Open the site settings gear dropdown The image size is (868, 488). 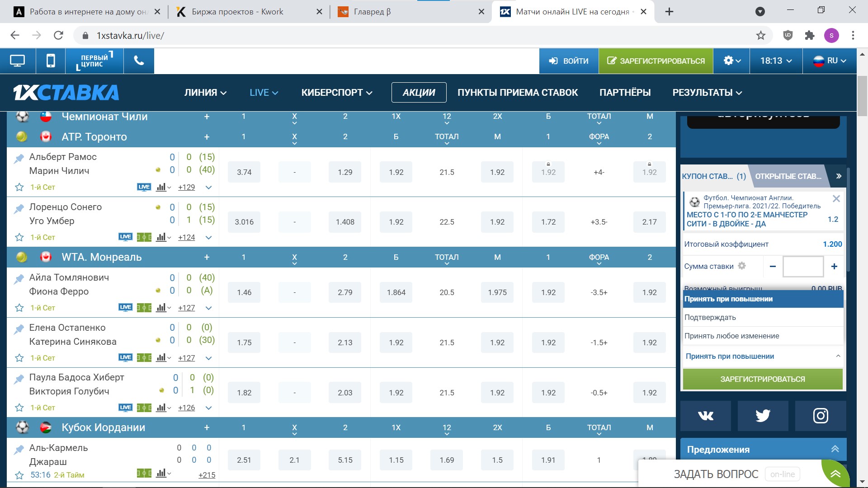click(731, 61)
